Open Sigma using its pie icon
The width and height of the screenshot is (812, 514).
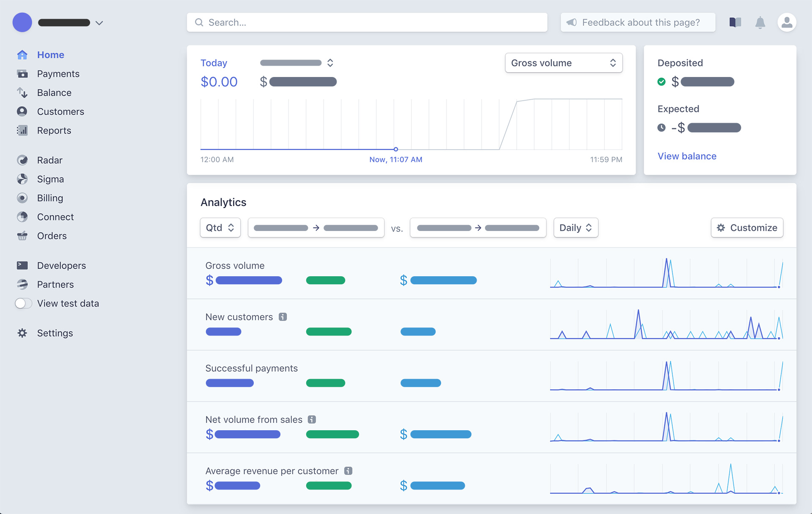pyautogui.click(x=22, y=179)
